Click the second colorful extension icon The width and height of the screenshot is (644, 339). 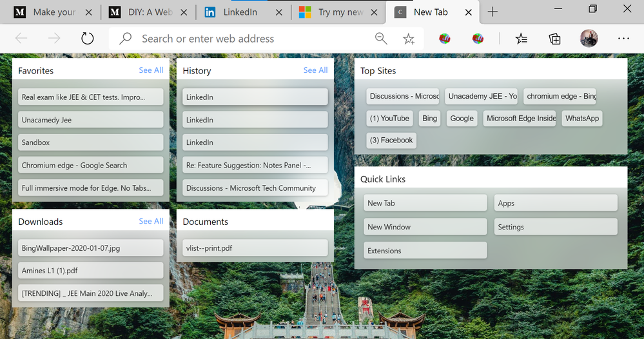pos(477,39)
